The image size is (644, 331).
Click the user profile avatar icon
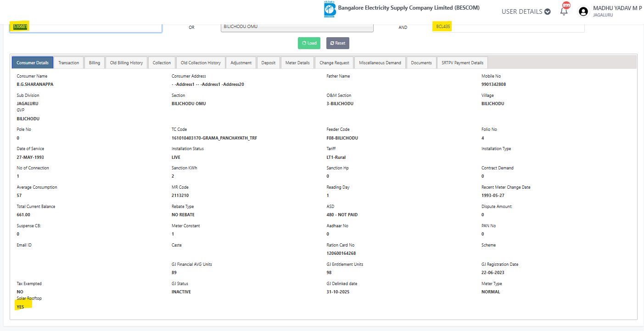(583, 11)
